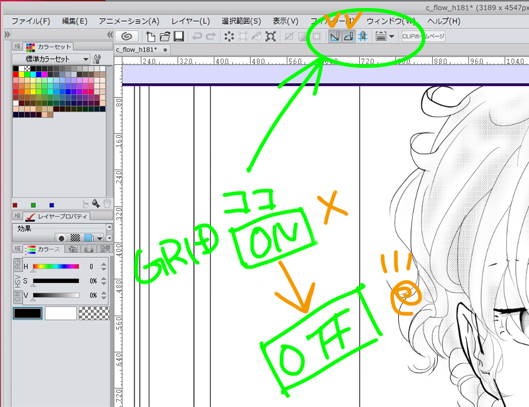Click the layer property scrollbar up arrow
Screen dimensions: 529x407
coord(109,227)
